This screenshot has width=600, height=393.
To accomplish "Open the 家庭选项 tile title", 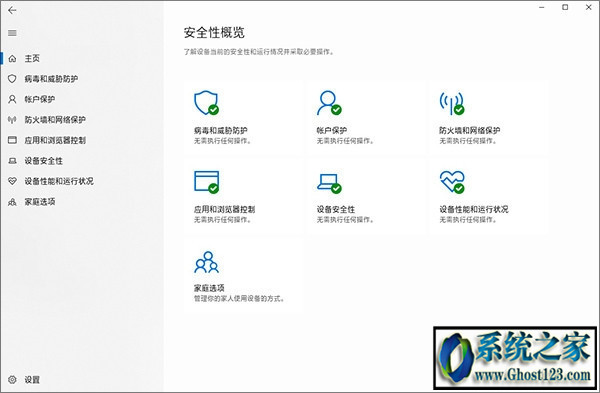I will pos(209,288).
